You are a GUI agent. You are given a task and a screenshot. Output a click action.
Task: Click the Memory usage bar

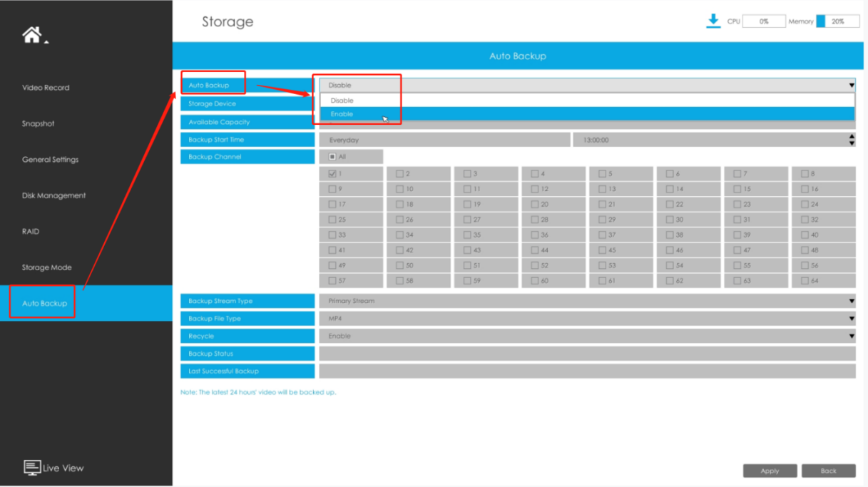(838, 21)
